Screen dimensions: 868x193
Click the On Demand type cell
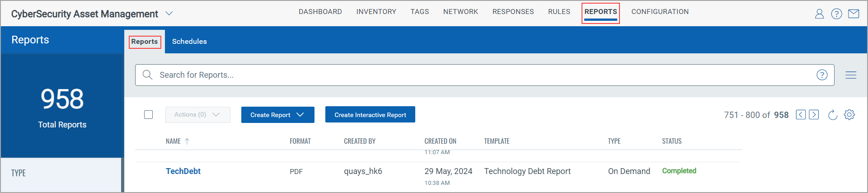[629, 171]
